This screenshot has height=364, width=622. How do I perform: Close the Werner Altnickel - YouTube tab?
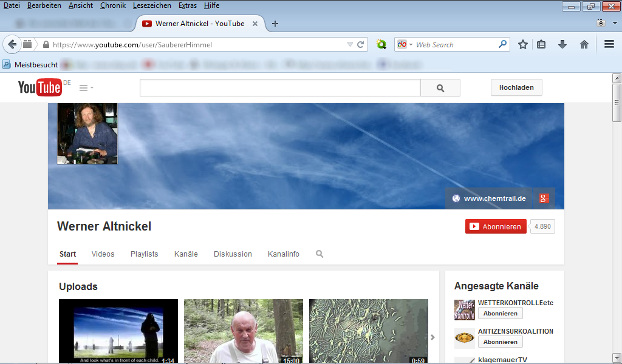coord(255,24)
